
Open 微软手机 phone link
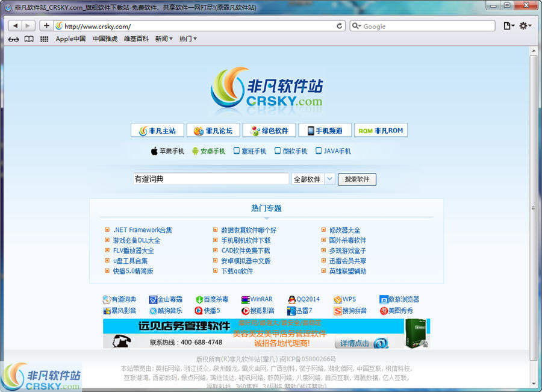[x=291, y=151]
